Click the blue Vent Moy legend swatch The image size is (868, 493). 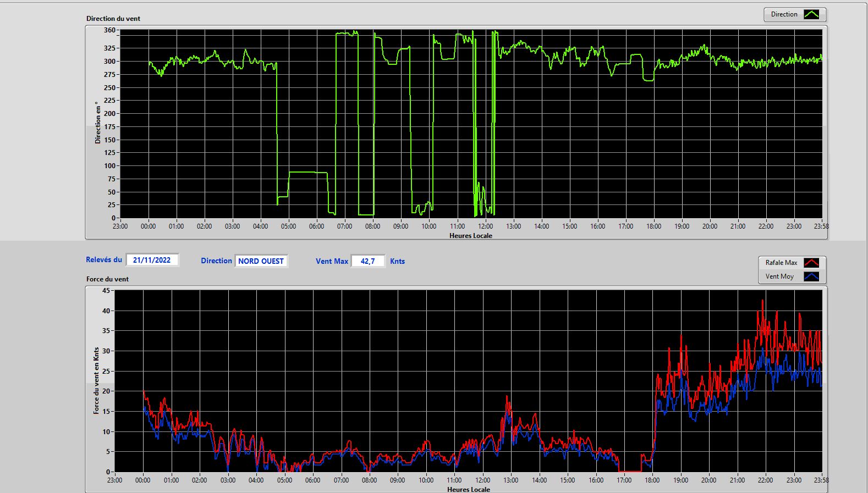point(811,276)
